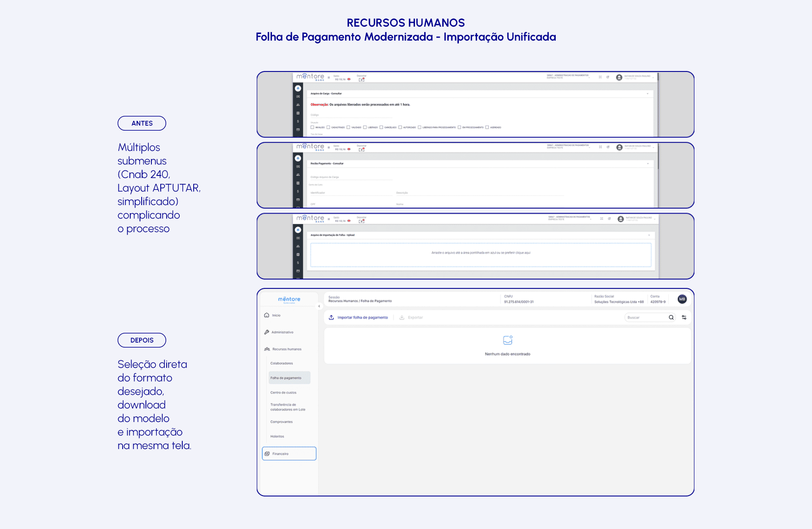The height and width of the screenshot is (529, 812).
Task: Collapse the Recibo Pagamento - Consultar panel chevron
Action: (x=647, y=163)
